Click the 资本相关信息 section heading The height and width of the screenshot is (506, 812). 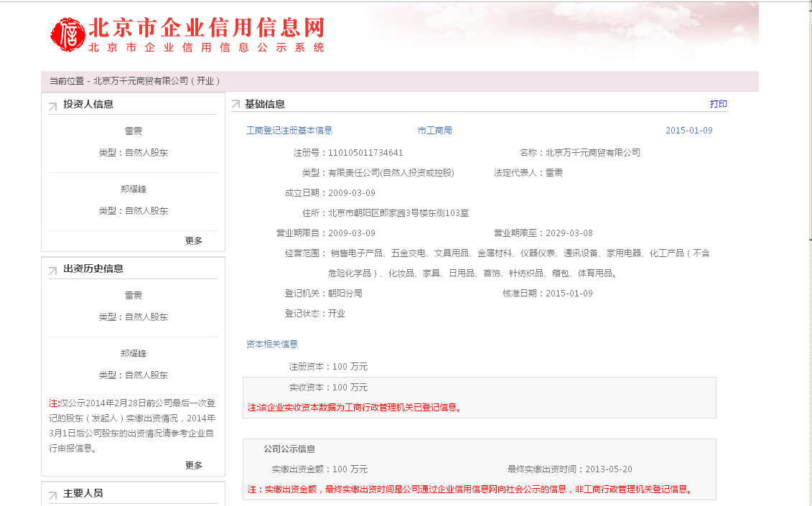click(x=272, y=345)
